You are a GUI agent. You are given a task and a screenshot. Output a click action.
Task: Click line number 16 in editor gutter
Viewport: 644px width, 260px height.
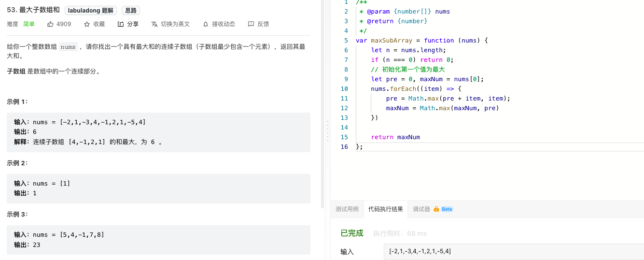pyautogui.click(x=344, y=146)
